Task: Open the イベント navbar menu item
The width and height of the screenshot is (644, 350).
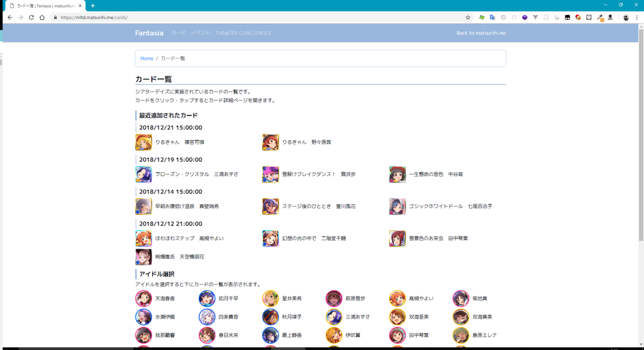Action: tap(201, 33)
